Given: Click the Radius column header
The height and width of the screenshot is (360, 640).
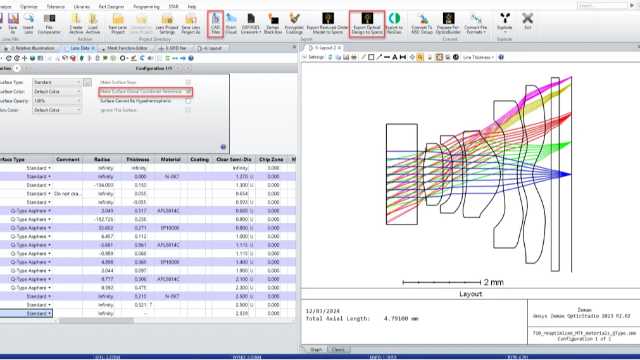Looking at the screenshot, I should pyautogui.click(x=102, y=159).
